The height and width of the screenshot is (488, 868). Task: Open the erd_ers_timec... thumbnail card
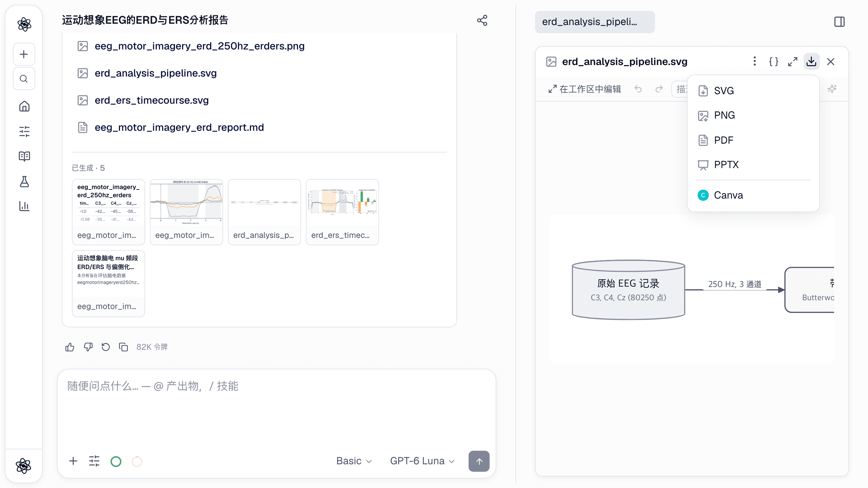tap(342, 212)
